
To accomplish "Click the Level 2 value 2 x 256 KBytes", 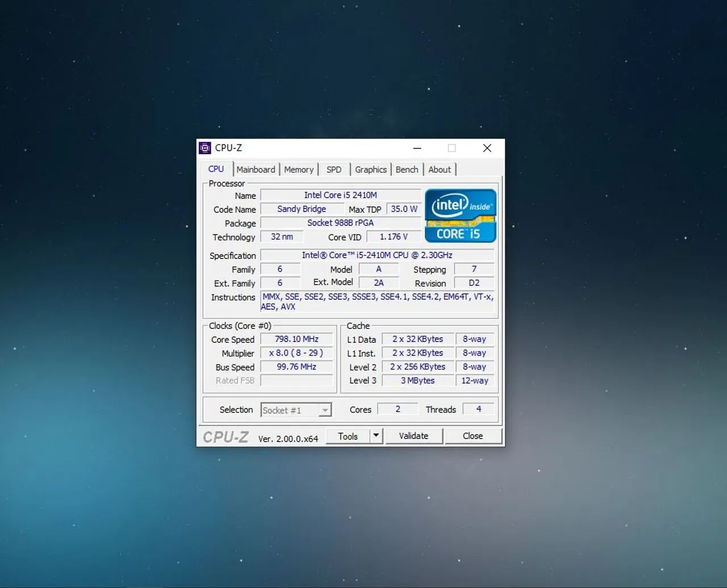I will 417,367.
